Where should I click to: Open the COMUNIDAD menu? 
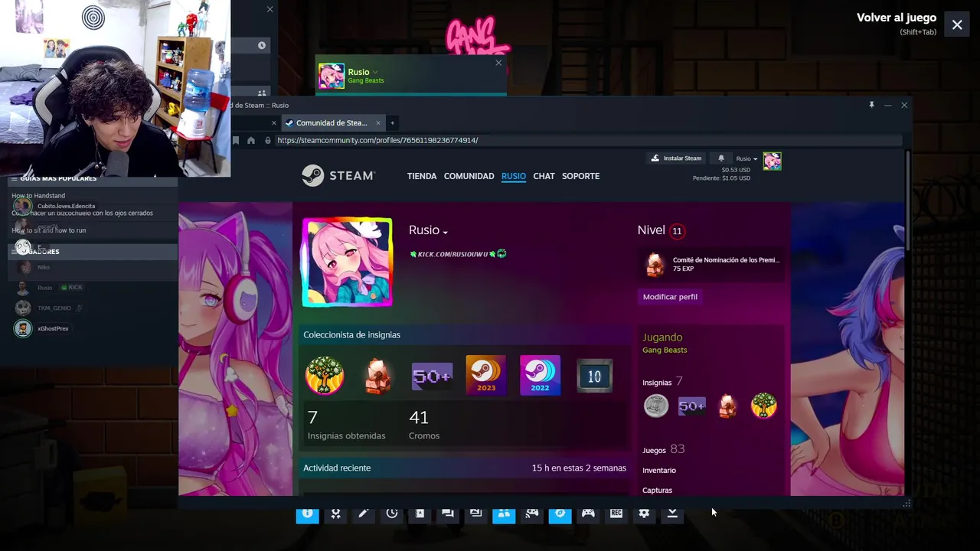(x=469, y=176)
